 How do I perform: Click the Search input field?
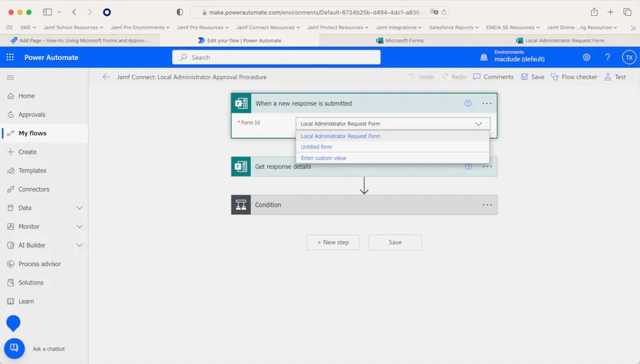click(x=276, y=58)
